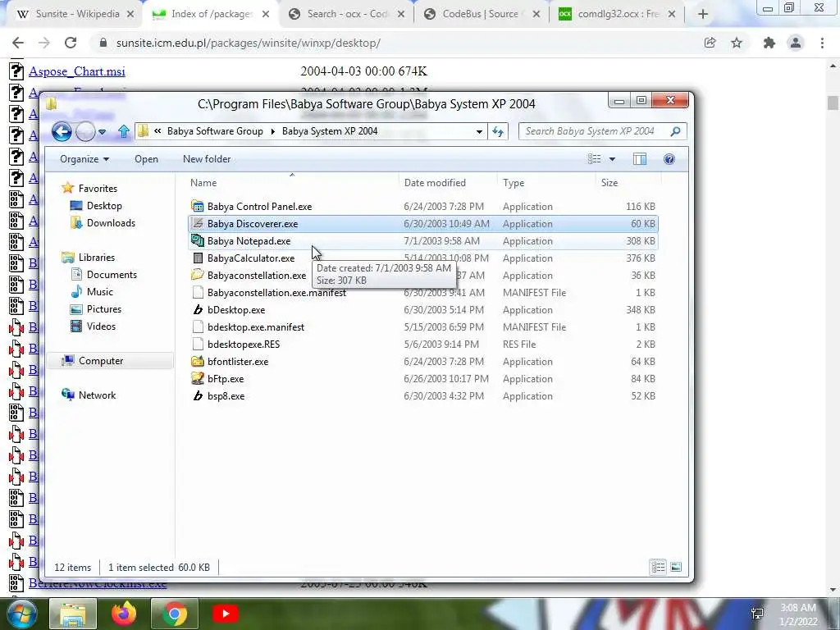The width and height of the screenshot is (840, 630).
Task: Open Firefox from the taskbar
Action: 124,614
